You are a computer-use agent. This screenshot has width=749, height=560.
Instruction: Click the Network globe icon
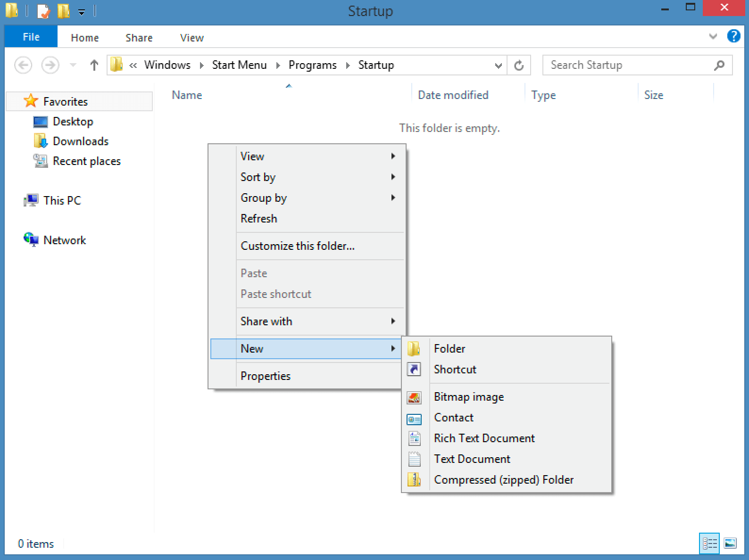click(x=31, y=239)
